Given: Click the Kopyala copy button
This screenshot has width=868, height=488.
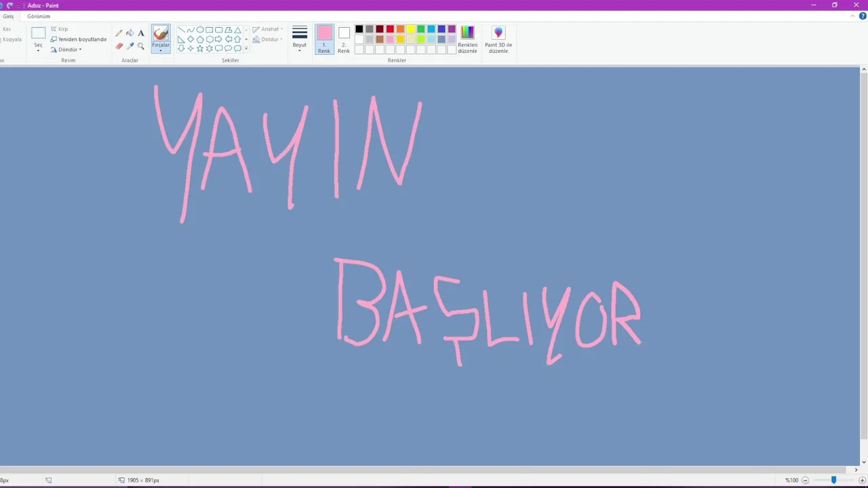Looking at the screenshot, I should coord(12,39).
